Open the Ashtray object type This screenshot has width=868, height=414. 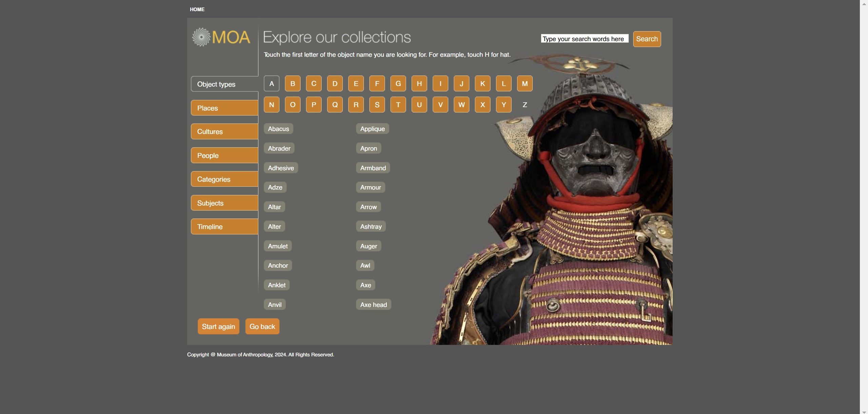pyautogui.click(x=371, y=226)
